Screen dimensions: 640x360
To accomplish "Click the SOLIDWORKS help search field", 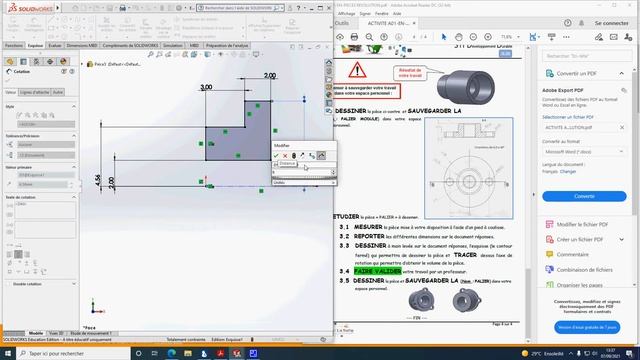I will point(240,8).
